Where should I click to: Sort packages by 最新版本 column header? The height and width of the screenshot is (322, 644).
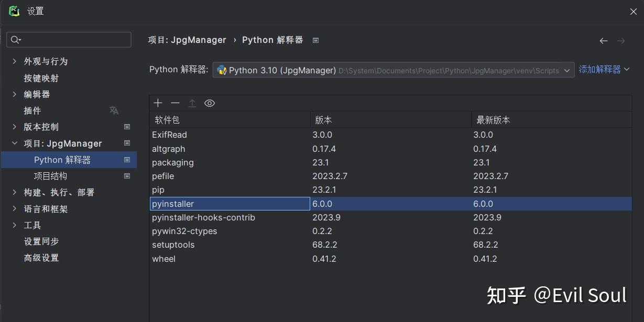[x=493, y=120]
